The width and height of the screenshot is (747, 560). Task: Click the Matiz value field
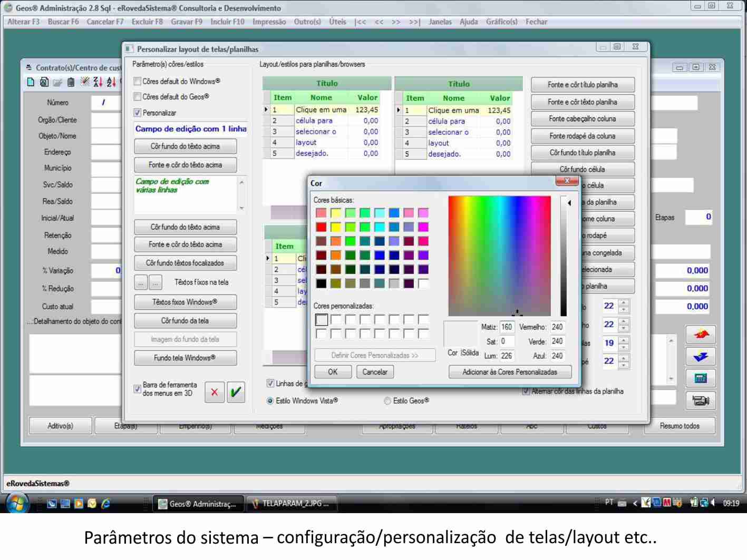pos(507,327)
